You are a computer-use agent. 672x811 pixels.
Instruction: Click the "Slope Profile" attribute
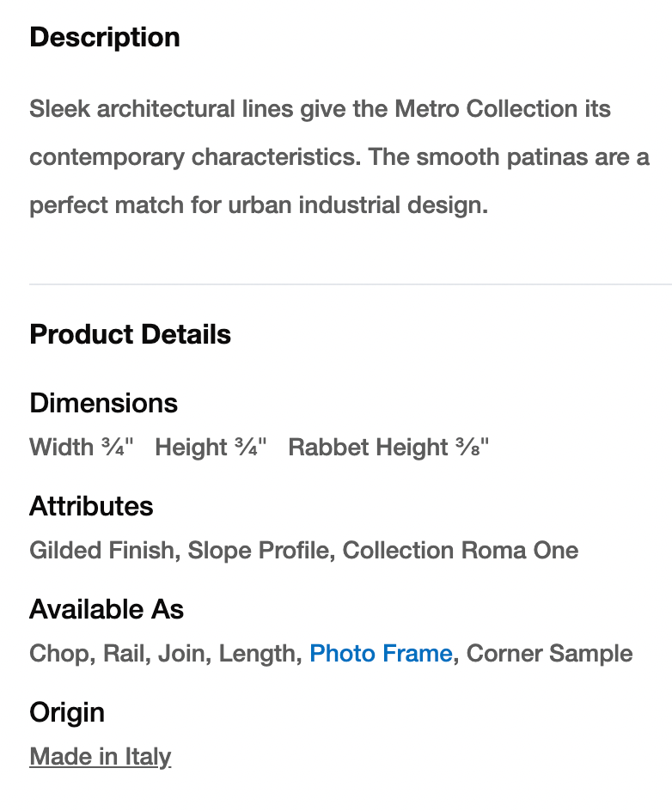[259, 551]
